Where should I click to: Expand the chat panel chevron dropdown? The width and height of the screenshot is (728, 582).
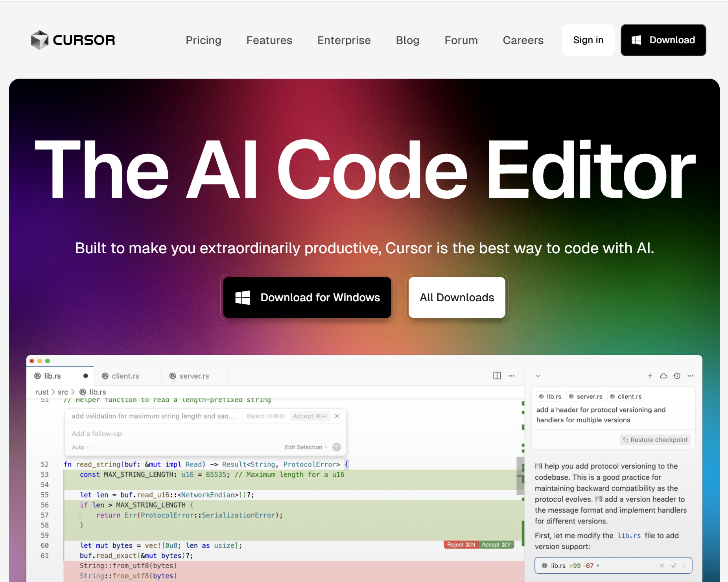click(x=538, y=376)
